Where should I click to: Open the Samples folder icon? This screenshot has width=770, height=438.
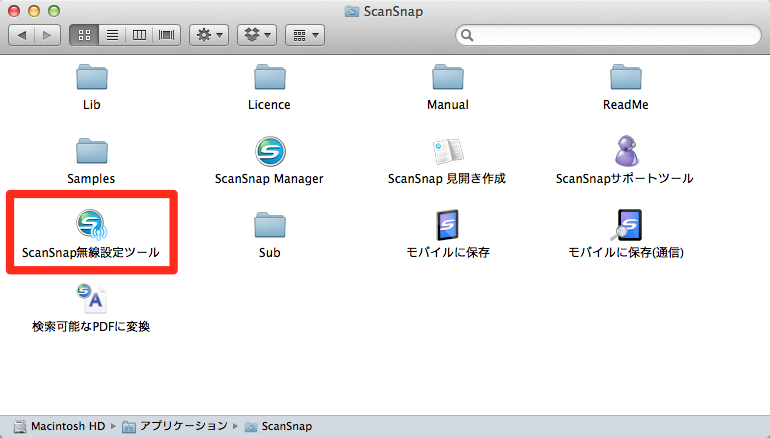(92, 151)
